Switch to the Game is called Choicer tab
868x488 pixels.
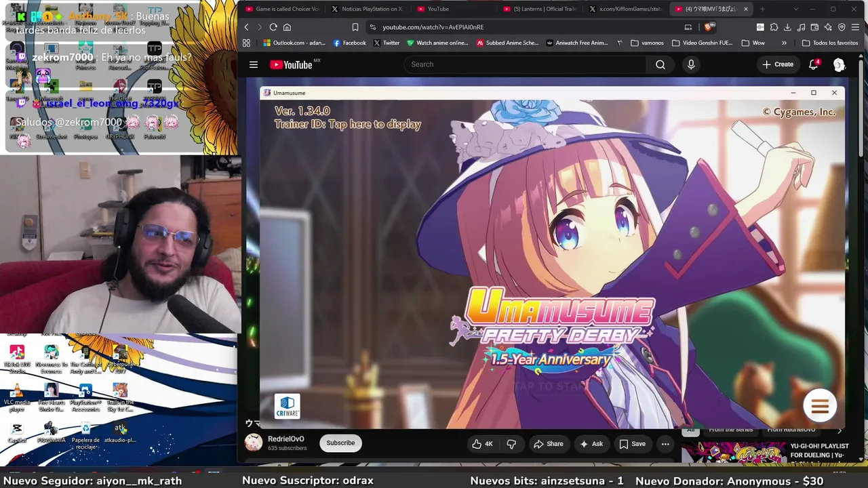click(281, 9)
